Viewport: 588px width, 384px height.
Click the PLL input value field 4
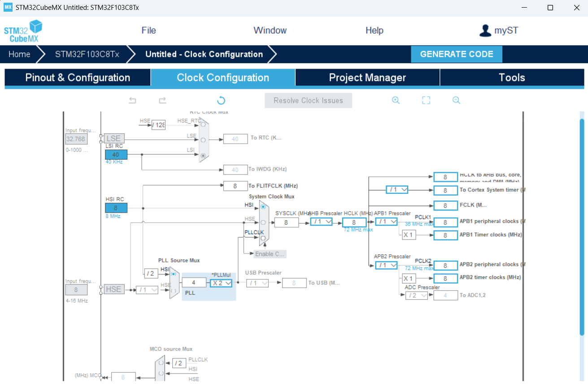(194, 283)
